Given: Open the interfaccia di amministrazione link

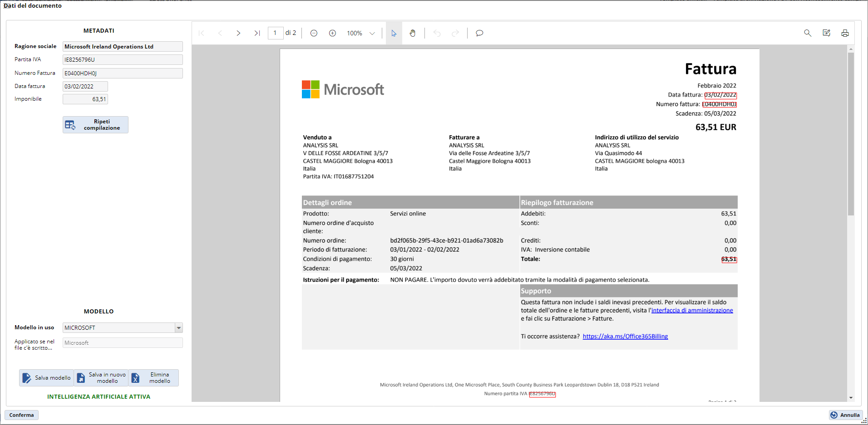Looking at the screenshot, I should 692,311.
